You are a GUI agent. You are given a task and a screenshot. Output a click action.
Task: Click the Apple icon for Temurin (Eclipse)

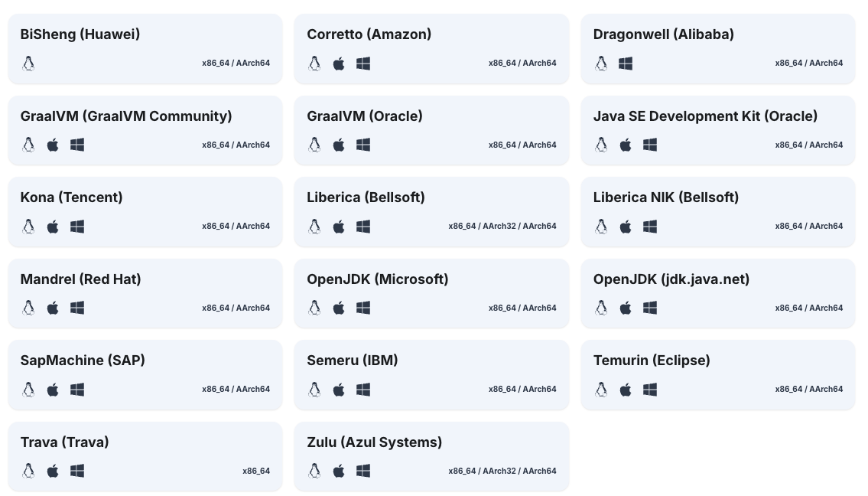click(x=626, y=390)
